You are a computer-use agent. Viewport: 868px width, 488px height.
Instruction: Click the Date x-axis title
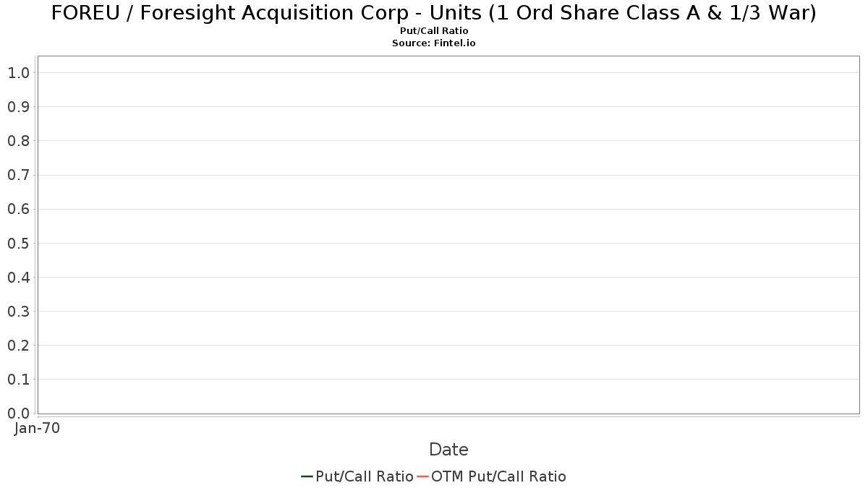click(x=448, y=450)
